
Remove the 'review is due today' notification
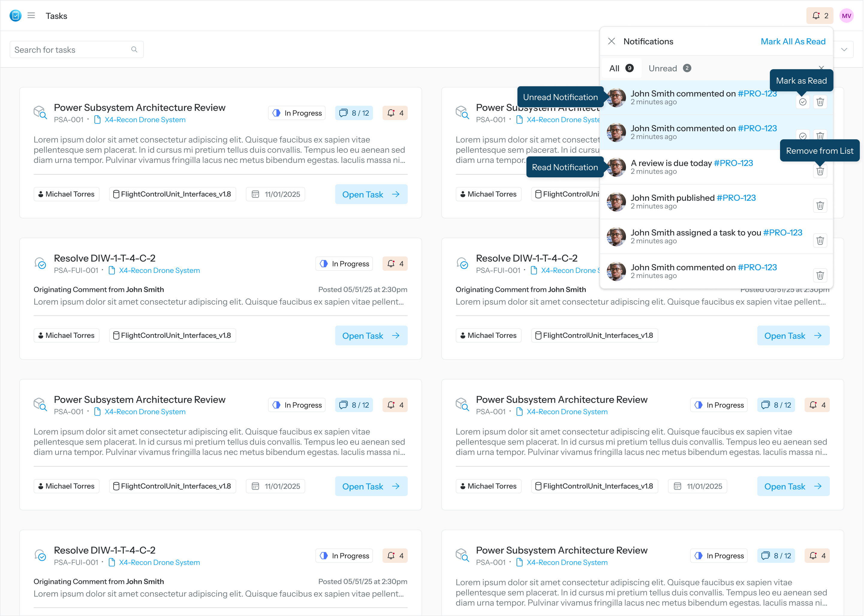pyautogui.click(x=820, y=171)
